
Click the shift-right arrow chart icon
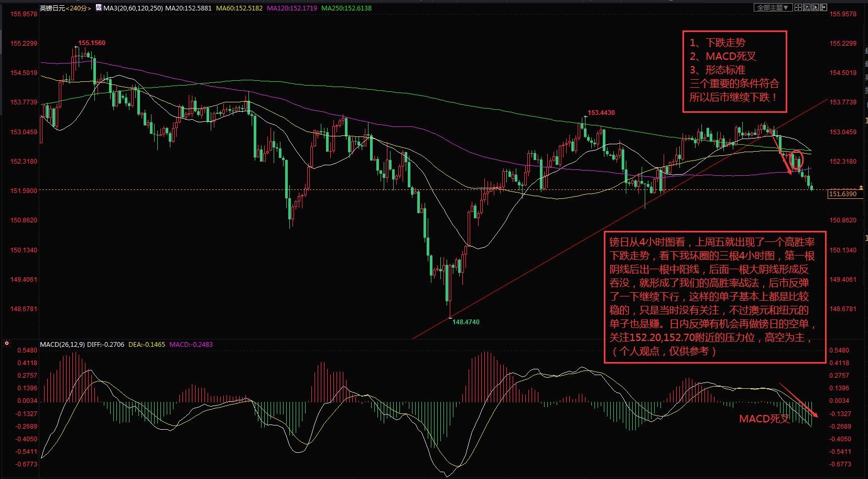pos(823,7)
